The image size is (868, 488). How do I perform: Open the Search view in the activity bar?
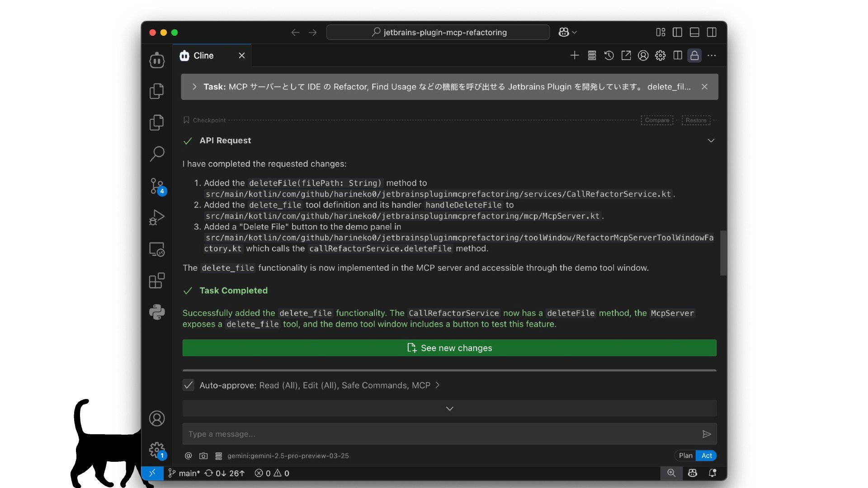pyautogui.click(x=157, y=154)
